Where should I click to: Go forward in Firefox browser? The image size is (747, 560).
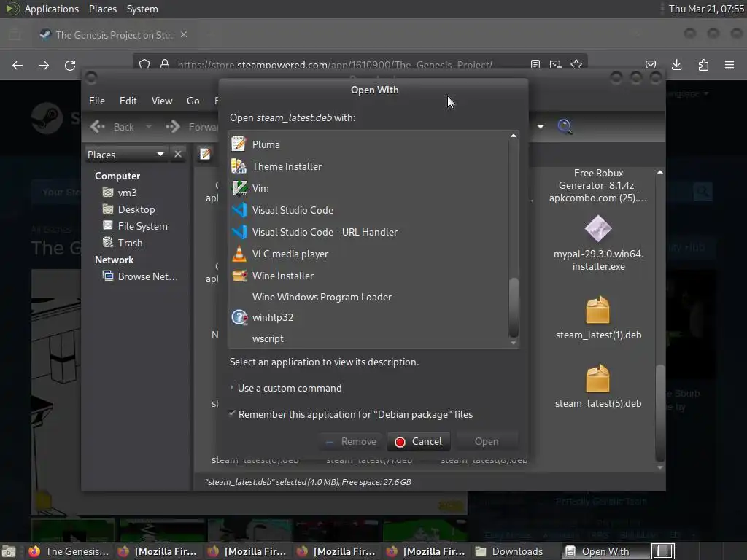point(44,65)
